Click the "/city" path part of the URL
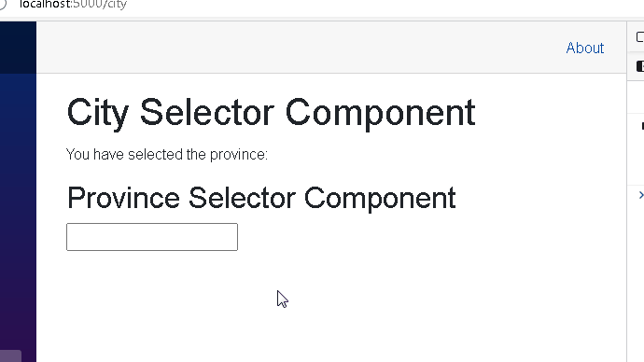 pos(114,5)
